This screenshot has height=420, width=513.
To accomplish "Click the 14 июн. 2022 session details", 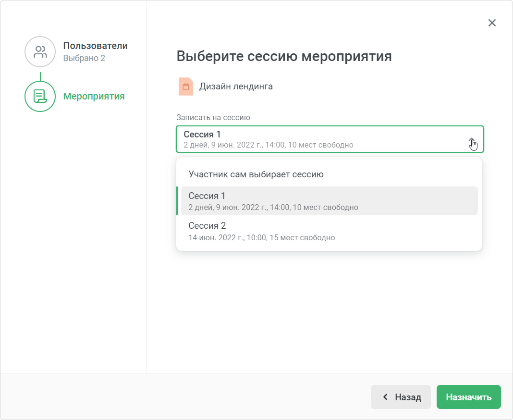I will pyautogui.click(x=261, y=238).
